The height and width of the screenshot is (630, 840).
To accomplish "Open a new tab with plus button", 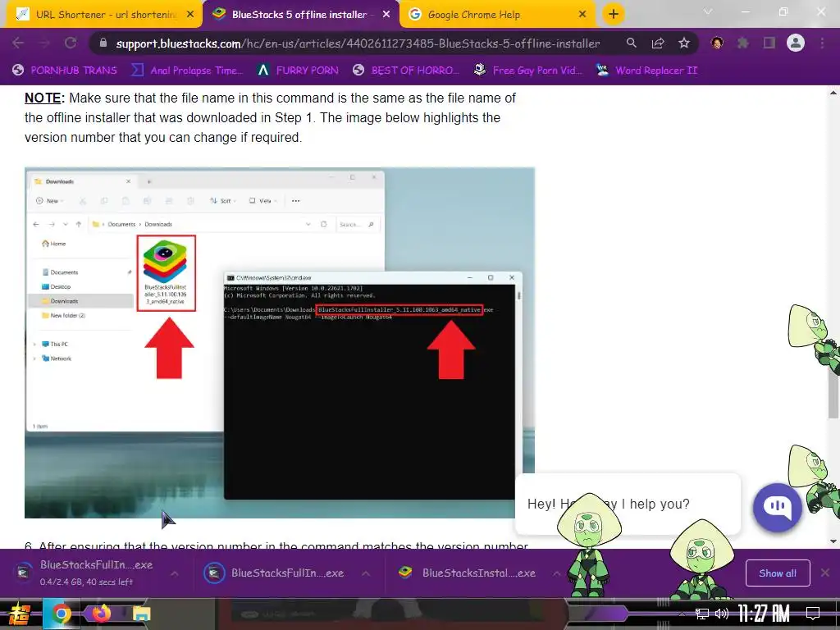I will [614, 15].
